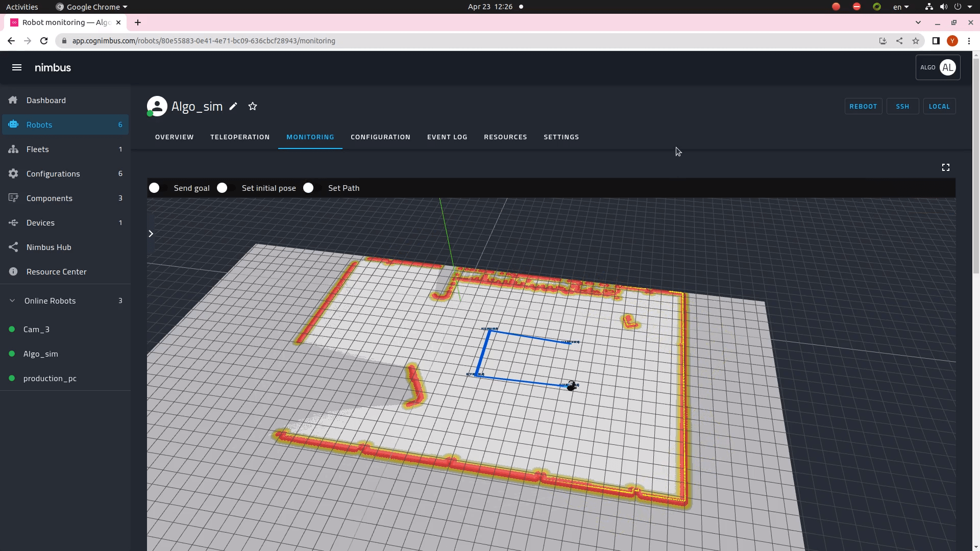Image resolution: width=980 pixels, height=551 pixels.
Task: Open the Event Log tab
Action: pyautogui.click(x=447, y=137)
